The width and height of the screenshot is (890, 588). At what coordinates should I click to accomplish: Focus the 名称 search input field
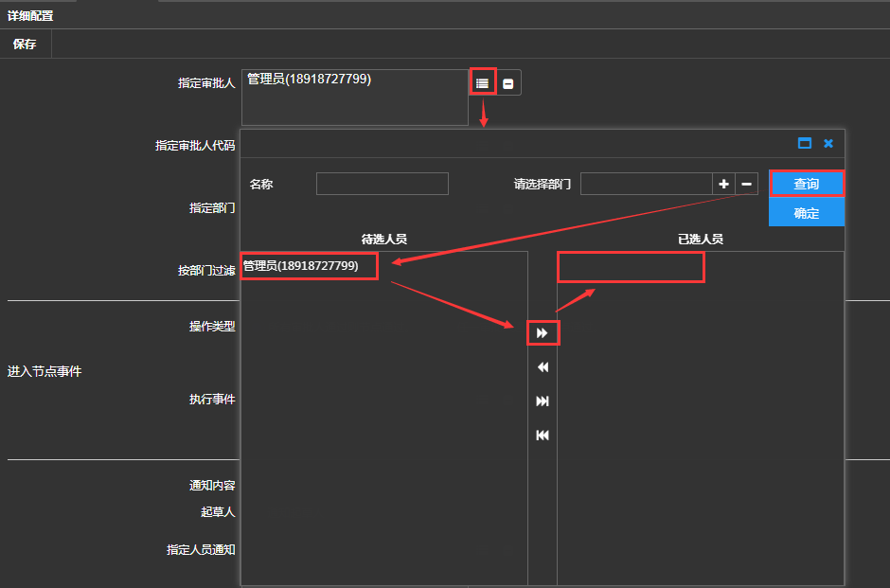click(x=382, y=184)
